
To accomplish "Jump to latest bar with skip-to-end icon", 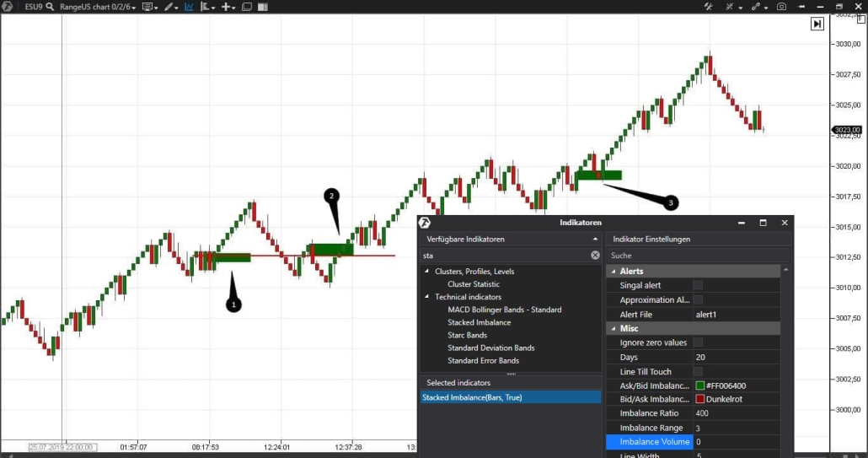I will (817, 24).
